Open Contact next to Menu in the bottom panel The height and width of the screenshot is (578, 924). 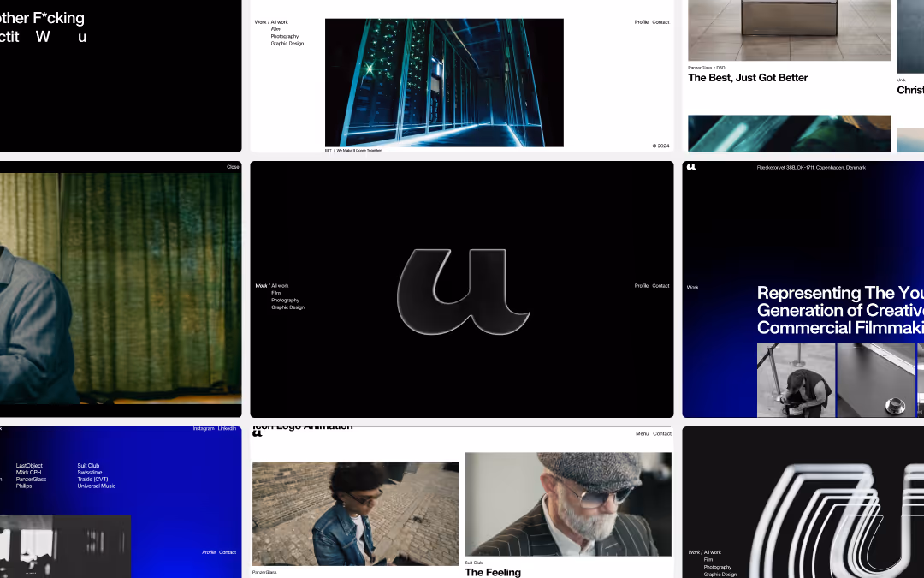pyautogui.click(x=661, y=434)
